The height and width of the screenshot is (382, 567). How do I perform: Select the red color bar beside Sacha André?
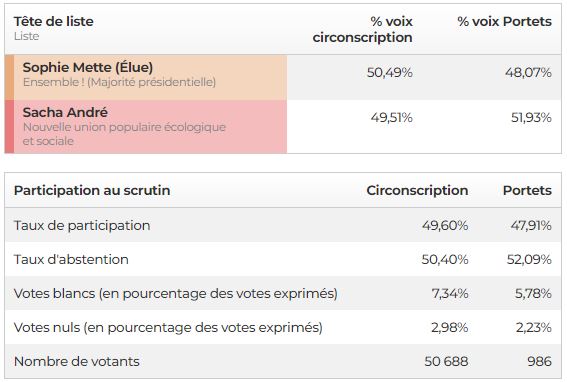9,127
